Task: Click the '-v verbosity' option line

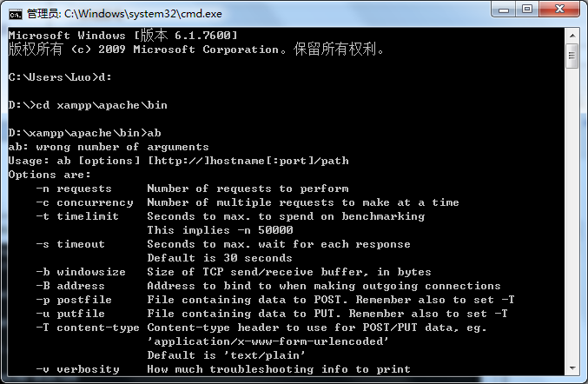Action: (223, 369)
